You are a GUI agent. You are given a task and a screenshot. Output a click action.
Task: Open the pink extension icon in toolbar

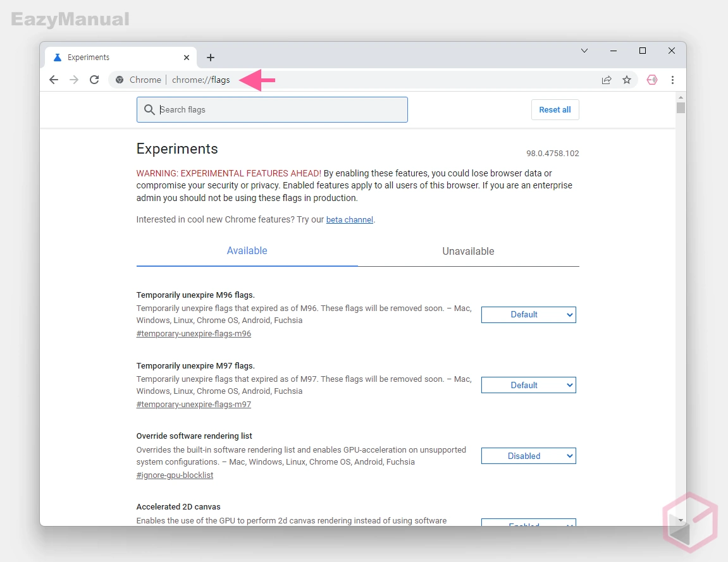coord(652,80)
